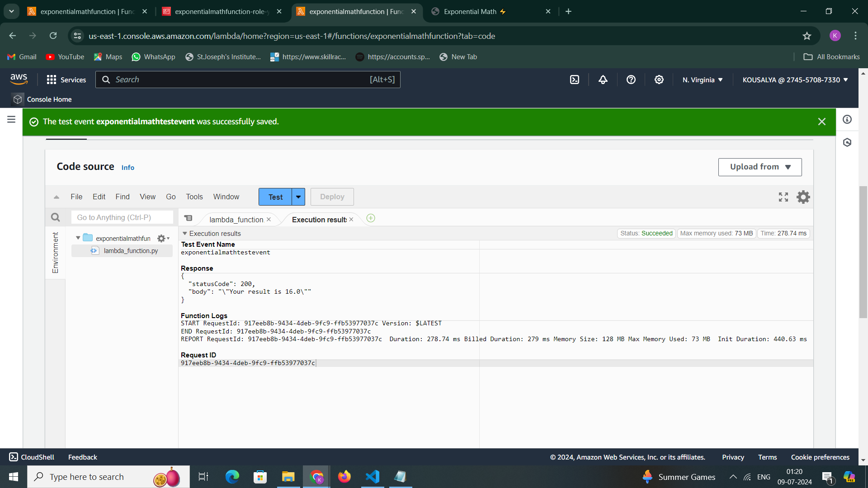Open AWS support help icon

(631, 80)
